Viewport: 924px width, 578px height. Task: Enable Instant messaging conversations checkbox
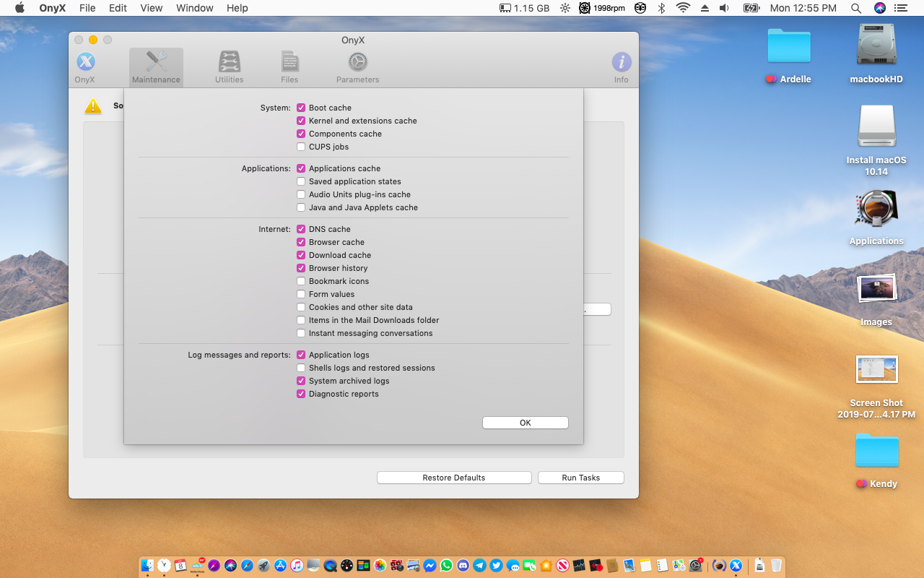[301, 333]
